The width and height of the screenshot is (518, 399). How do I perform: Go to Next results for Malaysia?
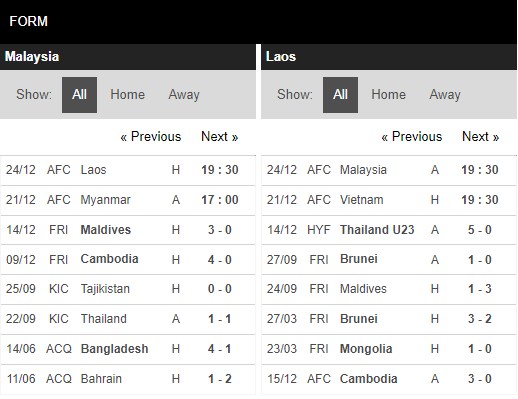(220, 137)
